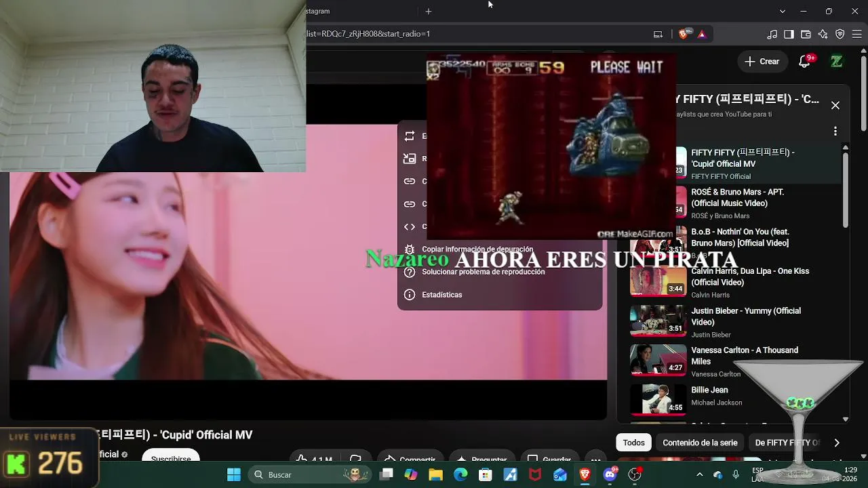Click the embed code icon in context menu

coord(410,226)
